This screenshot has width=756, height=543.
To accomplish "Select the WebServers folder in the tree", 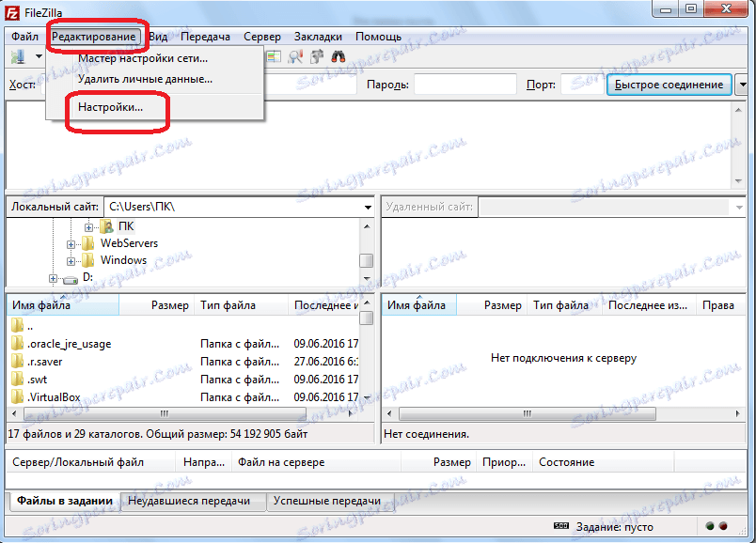I will [129, 243].
